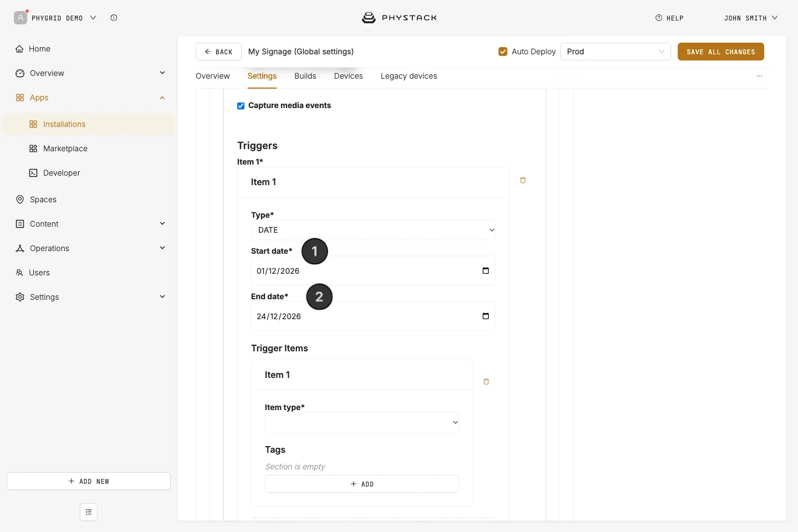Click the Spaces location pin icon
Screen dimensions: 798x532
coord(20,199)
